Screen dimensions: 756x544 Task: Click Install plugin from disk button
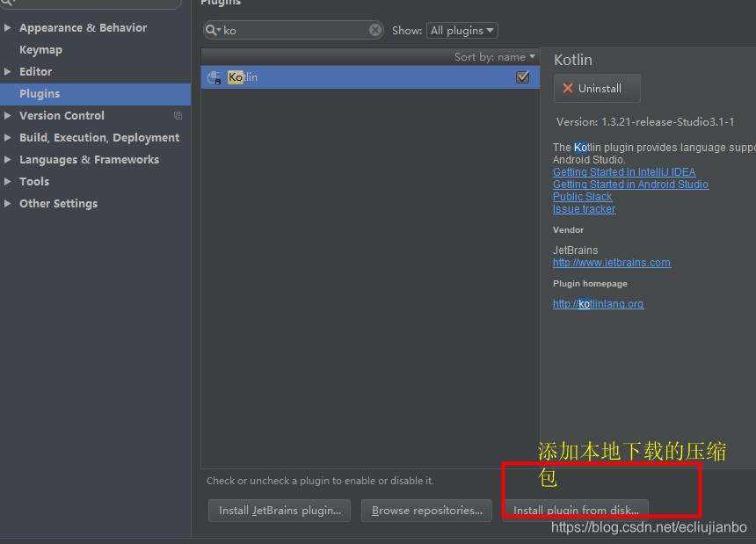[576, 511]
